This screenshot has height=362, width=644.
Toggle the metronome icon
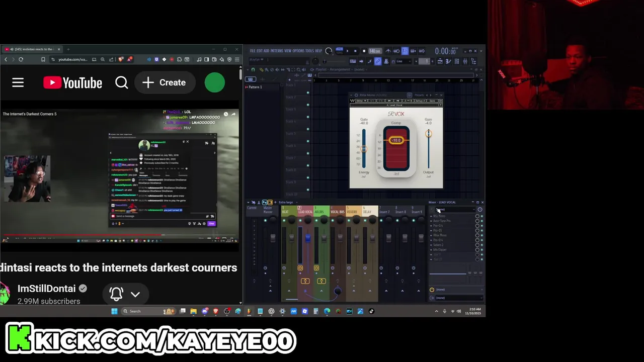pyautogui.click(x=388, y=51)
